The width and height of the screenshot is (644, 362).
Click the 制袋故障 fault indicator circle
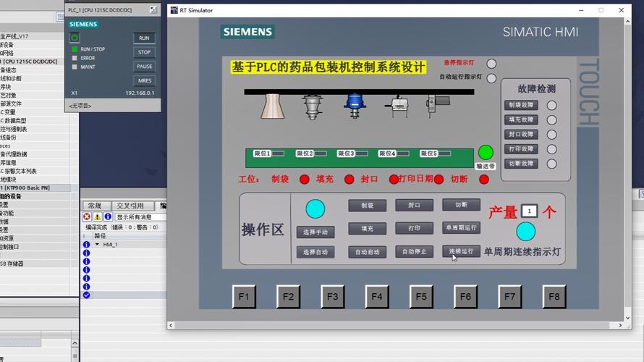[x=551, y=106]
